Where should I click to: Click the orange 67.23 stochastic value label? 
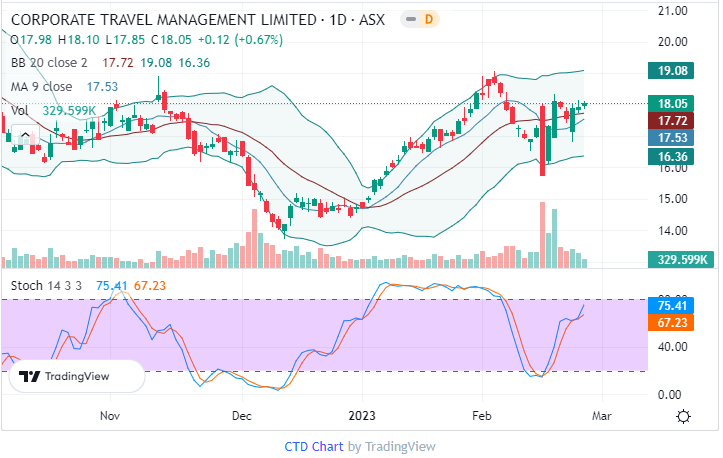pos(679,322)
